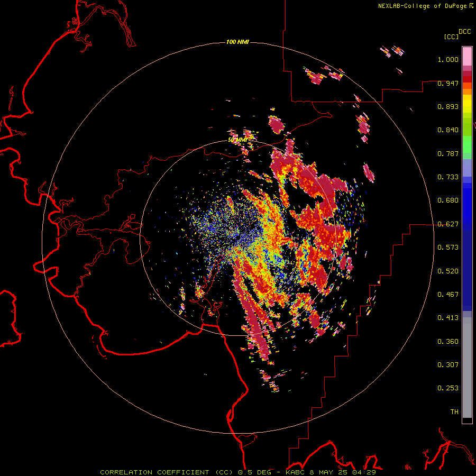This screenshot has height=476, width=476.
Task: Click the 0.307 legend value
Action: click(x=448, y=365)
